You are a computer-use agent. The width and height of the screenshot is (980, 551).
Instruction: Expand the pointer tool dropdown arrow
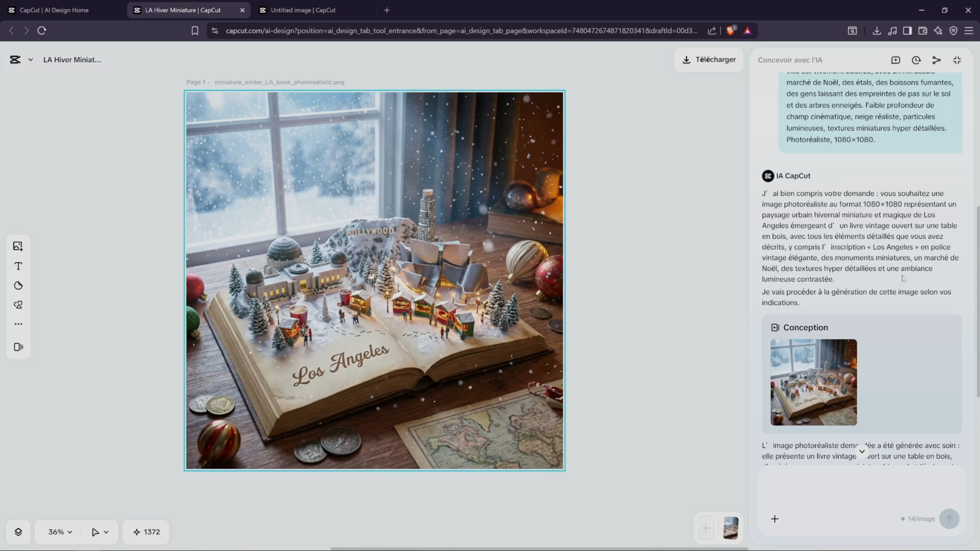(106, 532)
